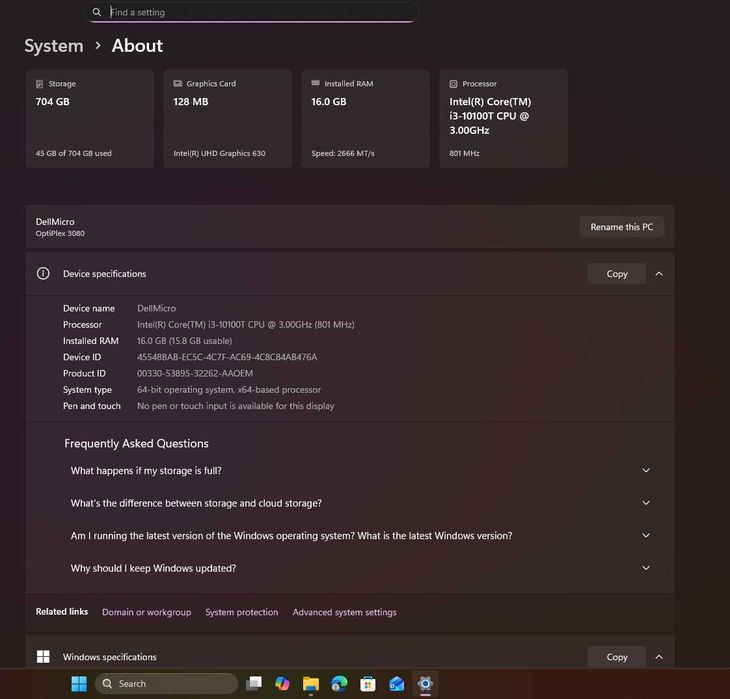Click the '16.0 GB (15.8 GB usable)' text

point(184,341)
